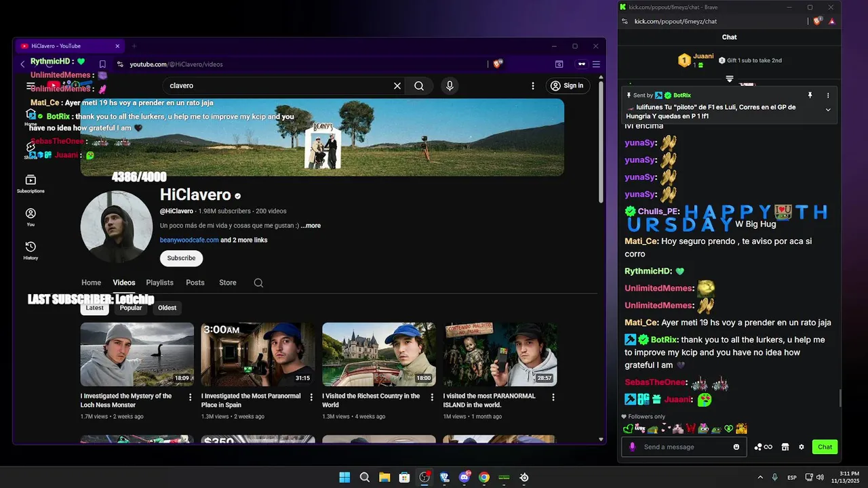
Task: Collapse the leaderboard handle under Juaani
Action: (x=730, y=79)
